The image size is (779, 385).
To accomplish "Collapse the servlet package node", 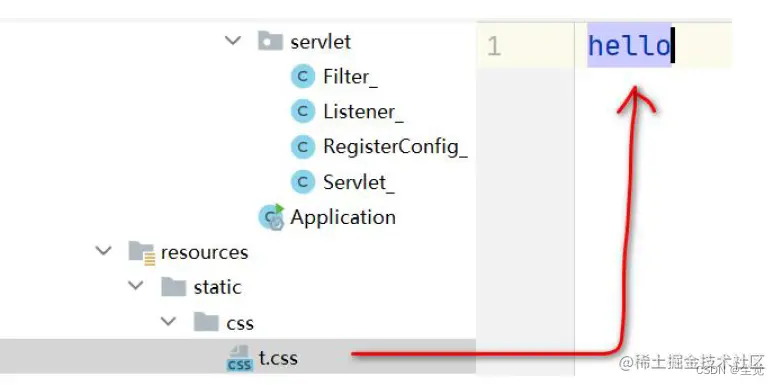I will (x=233, y=40).
